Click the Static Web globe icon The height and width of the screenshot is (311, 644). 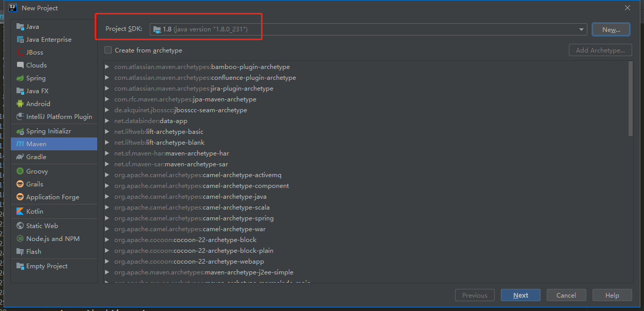coord(20,226)
